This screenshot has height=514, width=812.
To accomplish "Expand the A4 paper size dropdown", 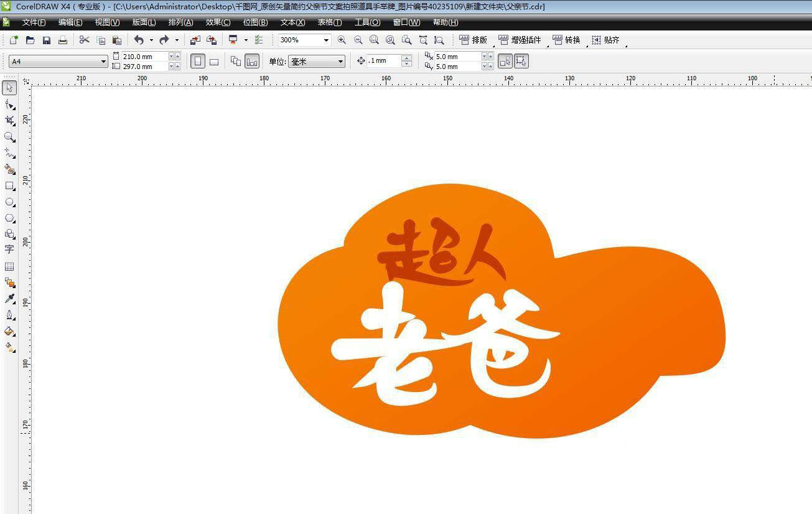I will tap(103, 62).
